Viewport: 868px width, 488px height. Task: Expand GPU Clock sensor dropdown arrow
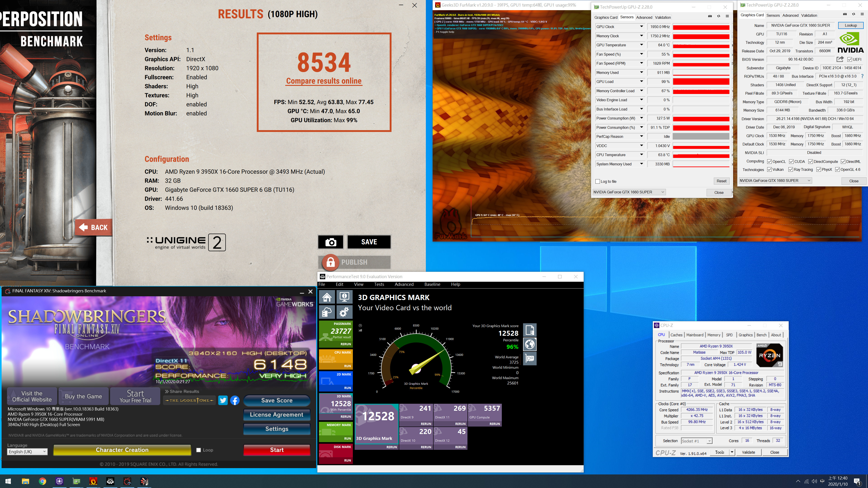pos(642,27)
